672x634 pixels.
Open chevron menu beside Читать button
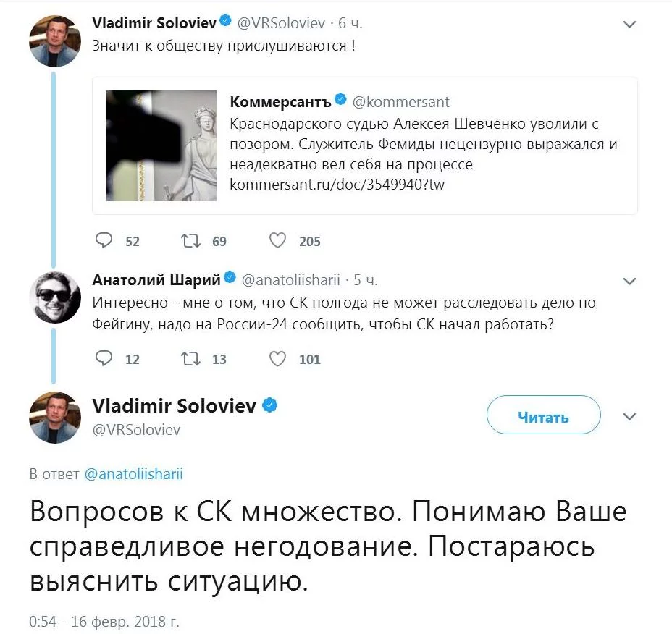tap(629, 417)
